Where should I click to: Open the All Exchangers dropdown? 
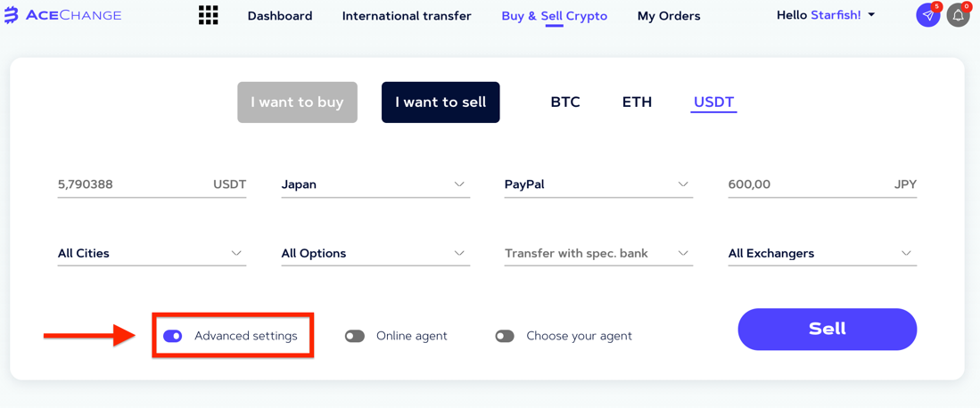click(x=822, y=254)
